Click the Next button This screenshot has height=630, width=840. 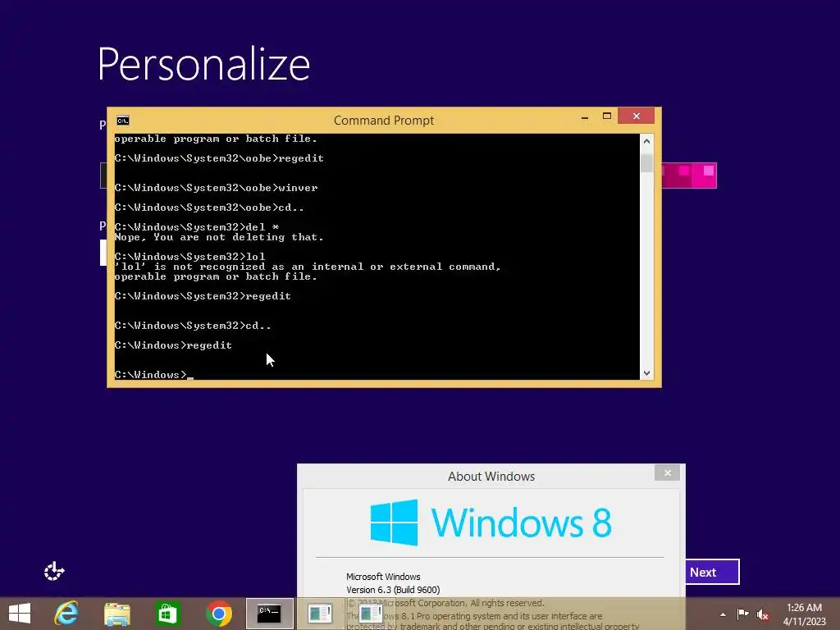[x=712, y=572]
